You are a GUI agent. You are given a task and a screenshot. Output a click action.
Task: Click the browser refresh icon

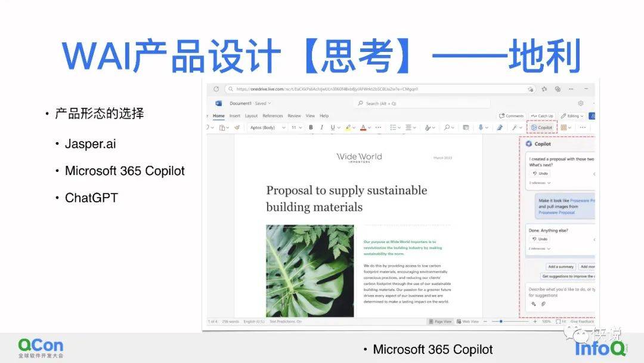tap(216, 89)
